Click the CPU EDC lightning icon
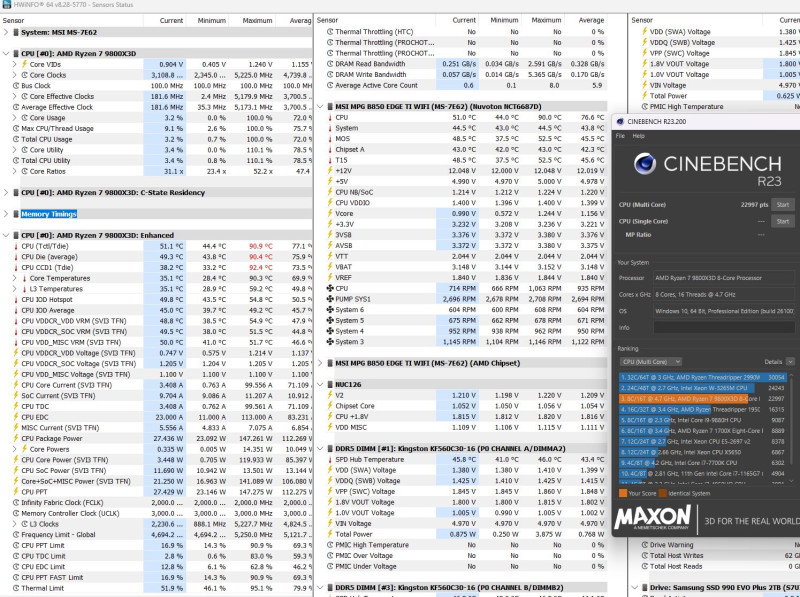 pos(16,417)
